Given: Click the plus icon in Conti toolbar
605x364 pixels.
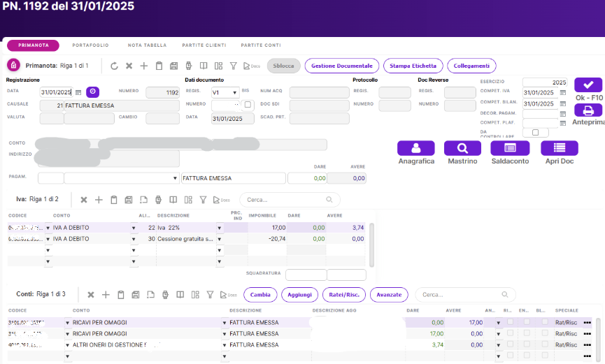Looking at the screenshot, I should (x=106, y=295).
